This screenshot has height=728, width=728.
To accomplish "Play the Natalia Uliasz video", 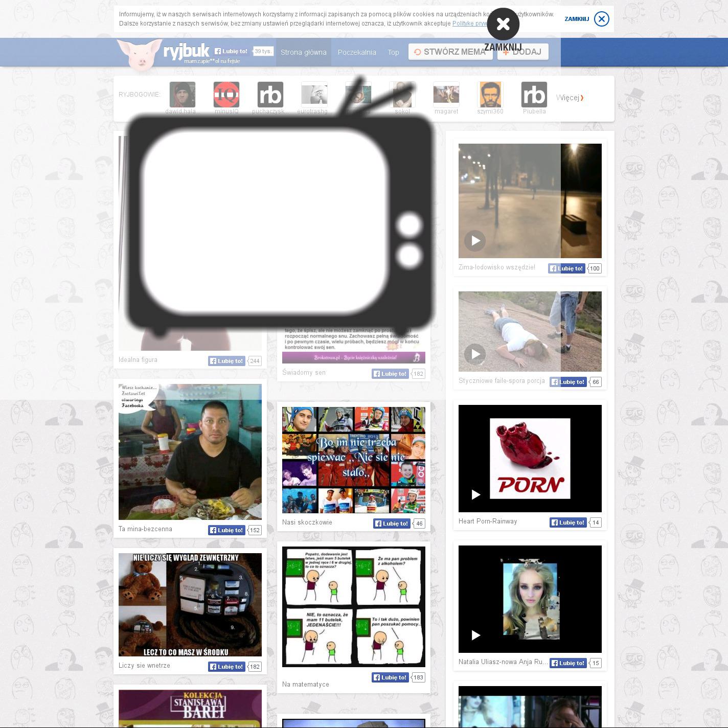I will coord(475,635).
